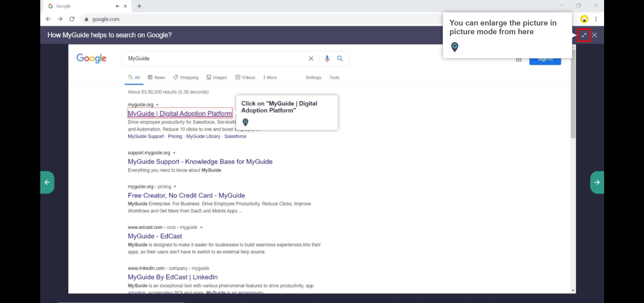Reload the page with refresh icon

pyautogui.click(x=72, y=19)
